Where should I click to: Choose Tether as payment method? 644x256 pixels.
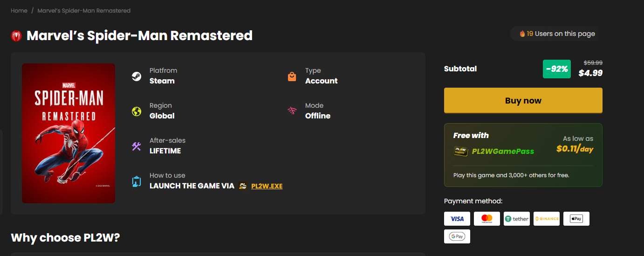[x=517, y=219]
